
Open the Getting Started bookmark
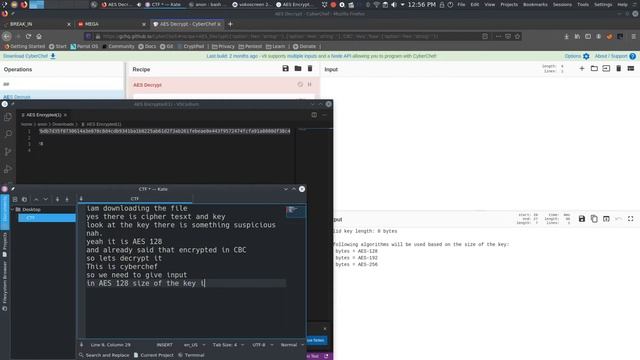tap(24, 47)
